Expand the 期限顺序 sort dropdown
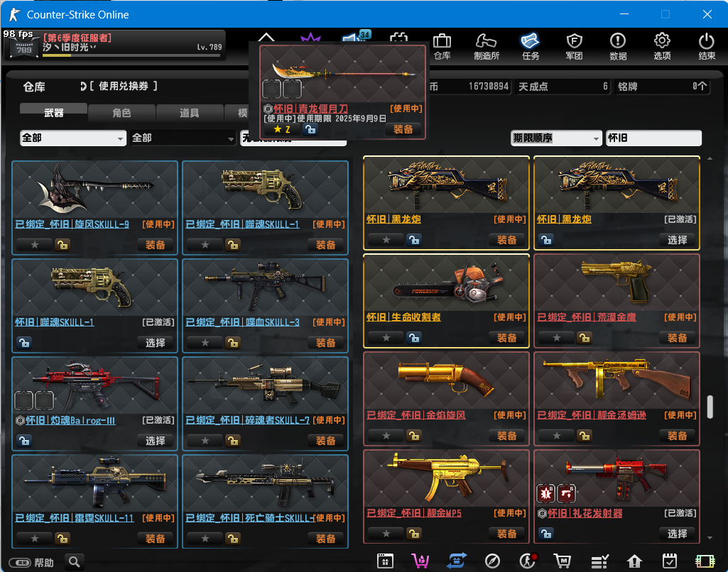This screenshot has width=728, height=572. (556, 138)
